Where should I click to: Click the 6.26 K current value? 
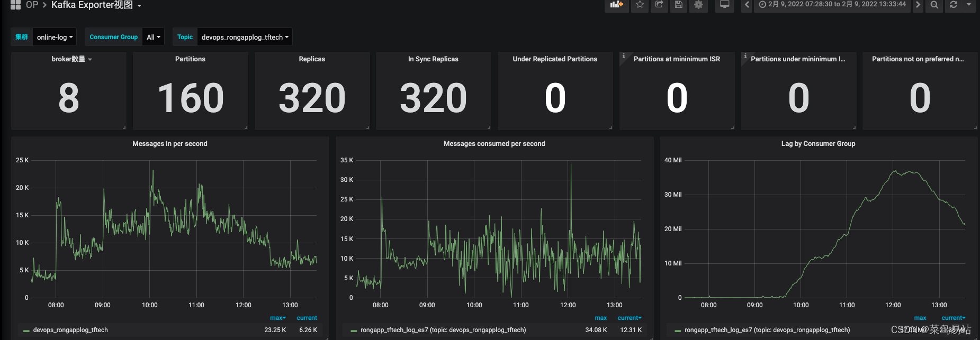point(308,330)
